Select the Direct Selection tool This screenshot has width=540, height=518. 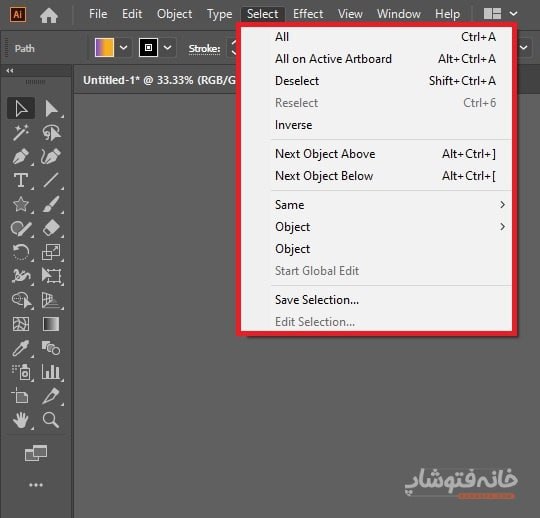point(52,108)
